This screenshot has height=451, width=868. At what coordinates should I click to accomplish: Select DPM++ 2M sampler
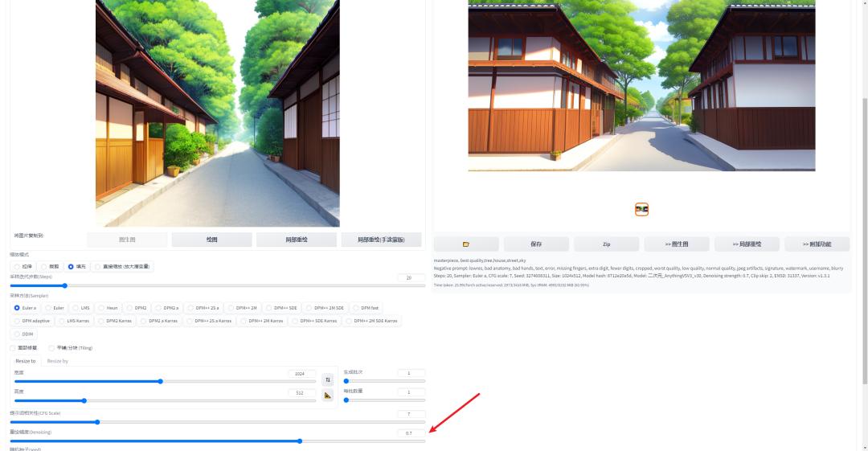click(x=243, y=308)
